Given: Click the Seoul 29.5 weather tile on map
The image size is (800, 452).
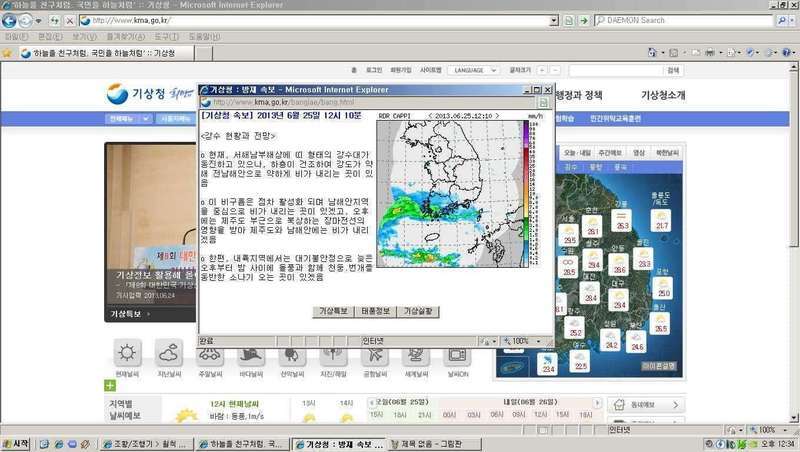Looking at the screenshot, I should [569, 235].
